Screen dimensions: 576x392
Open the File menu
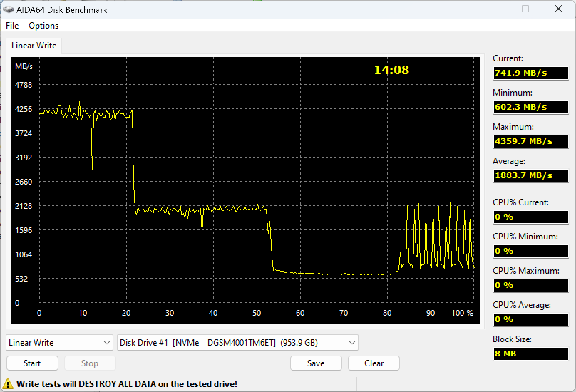[12, 26]
